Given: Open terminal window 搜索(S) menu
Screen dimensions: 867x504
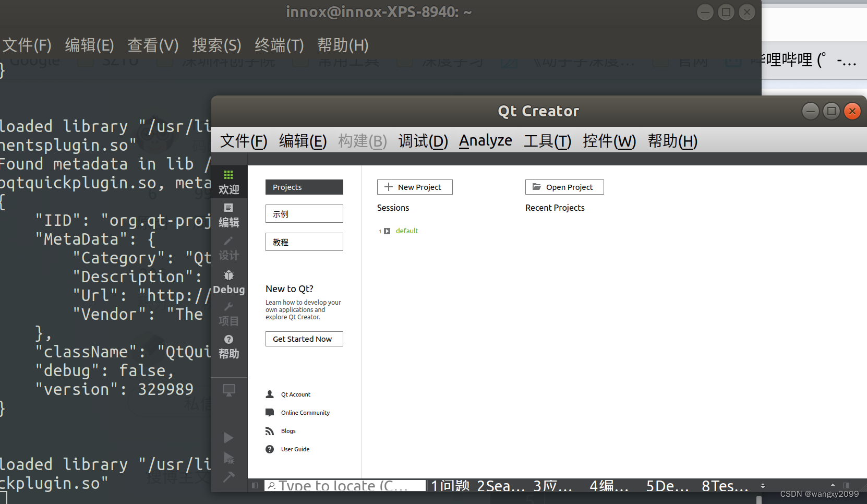Looking at the screenshot, I should [x=216, y=45].
